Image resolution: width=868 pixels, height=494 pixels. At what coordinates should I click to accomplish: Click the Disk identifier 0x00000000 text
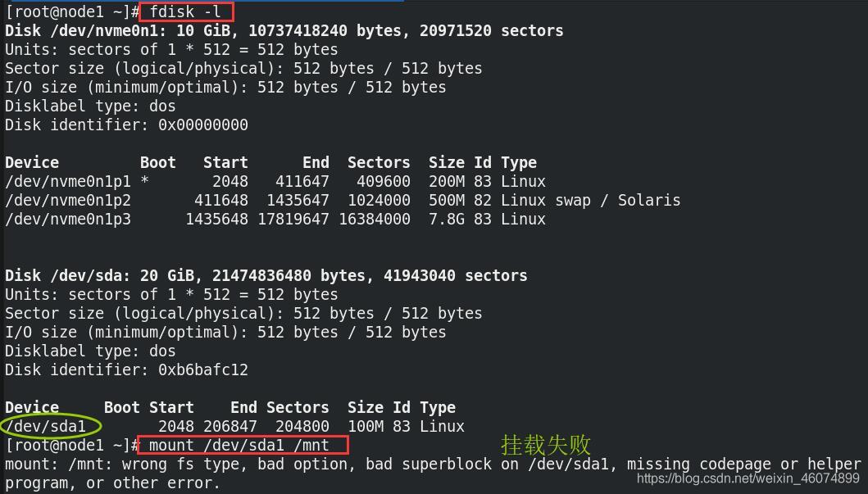(x=126, y=125)
